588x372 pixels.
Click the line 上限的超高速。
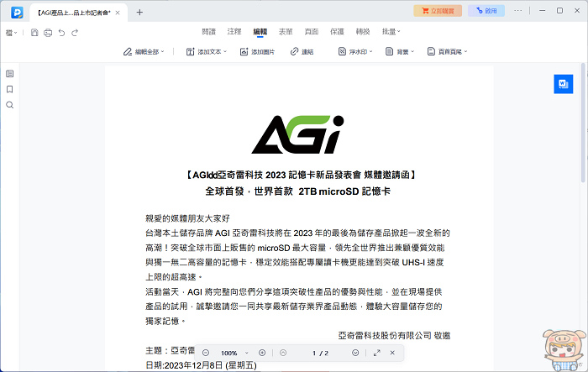point(174,277)
